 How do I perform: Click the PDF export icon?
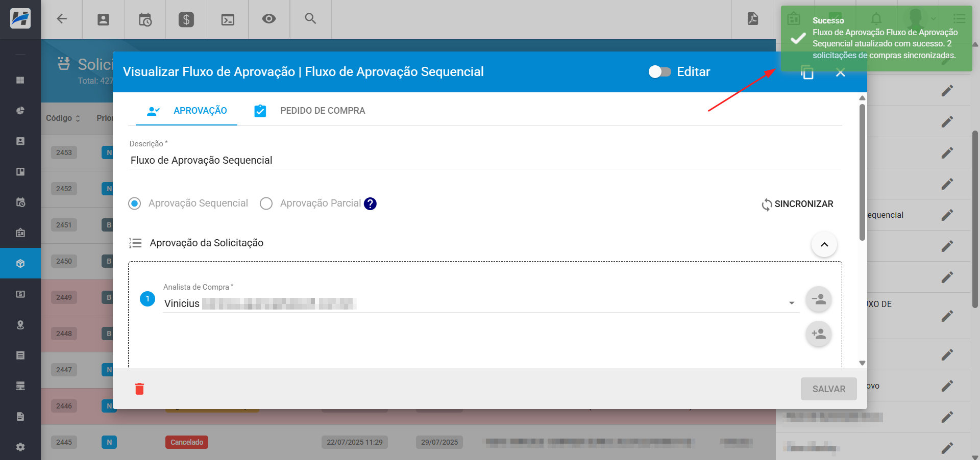click(x=753, y=19)
